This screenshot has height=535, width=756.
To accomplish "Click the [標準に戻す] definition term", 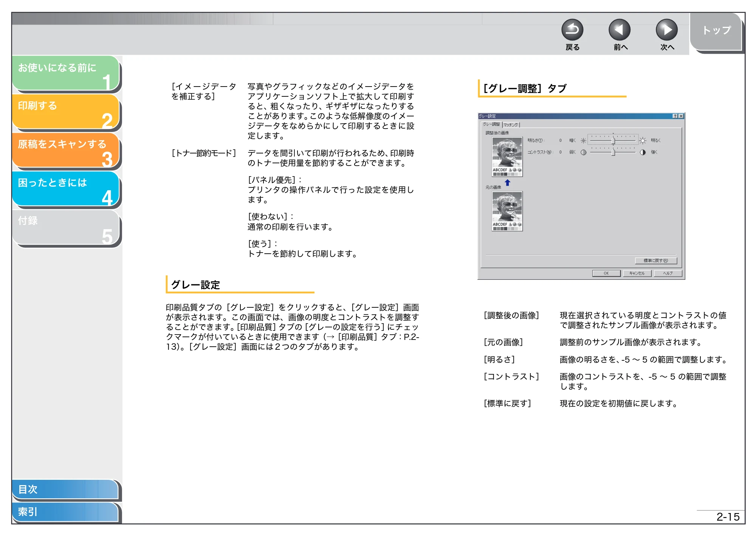I will [507, 403].
